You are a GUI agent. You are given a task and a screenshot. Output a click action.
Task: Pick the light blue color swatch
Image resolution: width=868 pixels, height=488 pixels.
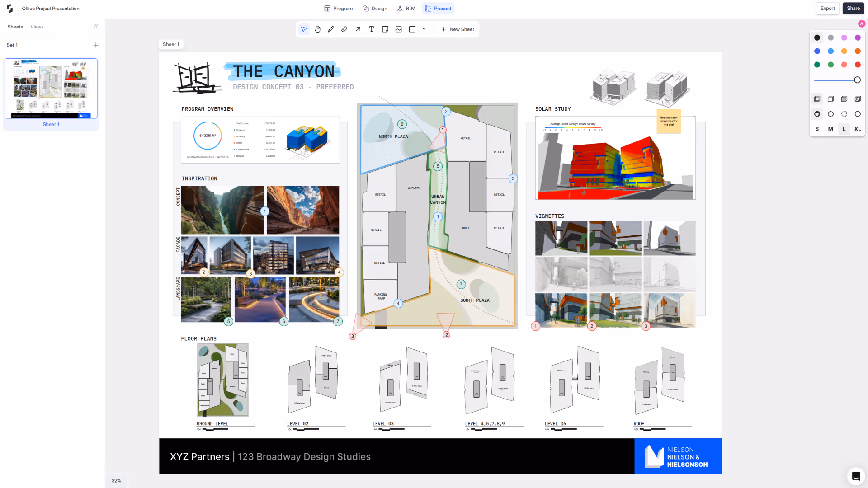click(831, 52)
